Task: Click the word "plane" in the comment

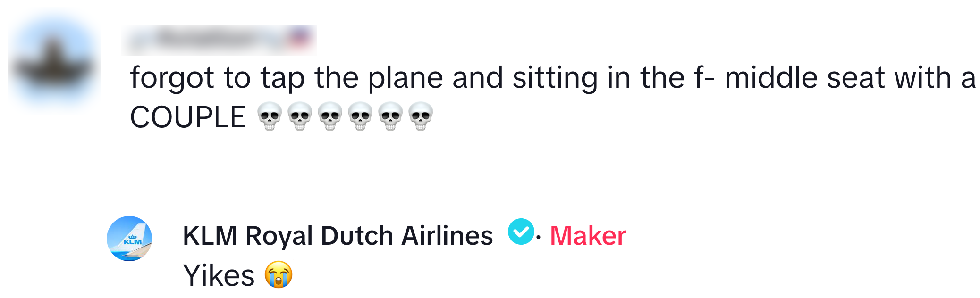Action: coord(405,78)
